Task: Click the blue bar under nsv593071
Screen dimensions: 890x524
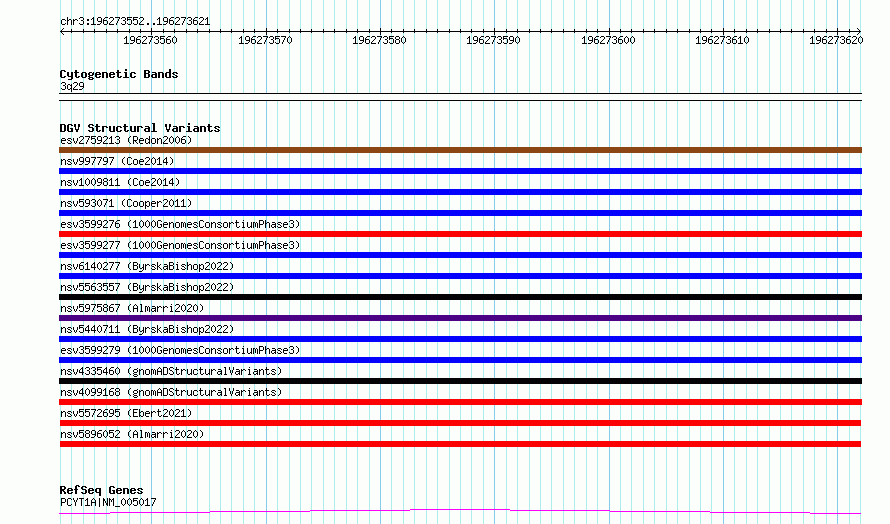Action: pos(460,213)
